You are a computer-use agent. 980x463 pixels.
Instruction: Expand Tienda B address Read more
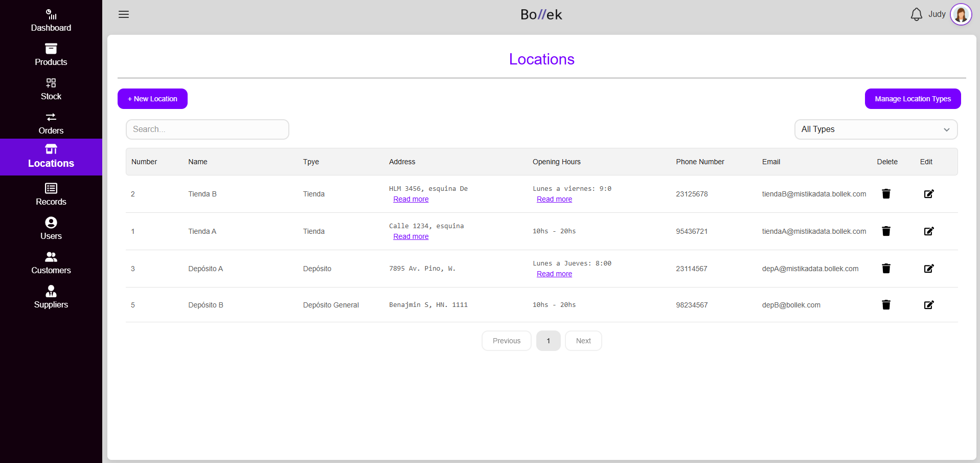(x=411, y=200)
